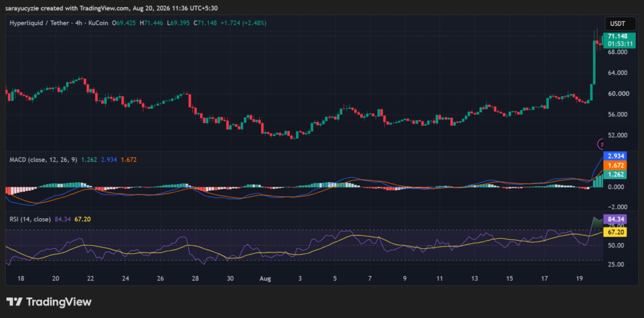This screenshot has height=318, width=644.
Task: Click date axis label 22
Action: [91, 278]
